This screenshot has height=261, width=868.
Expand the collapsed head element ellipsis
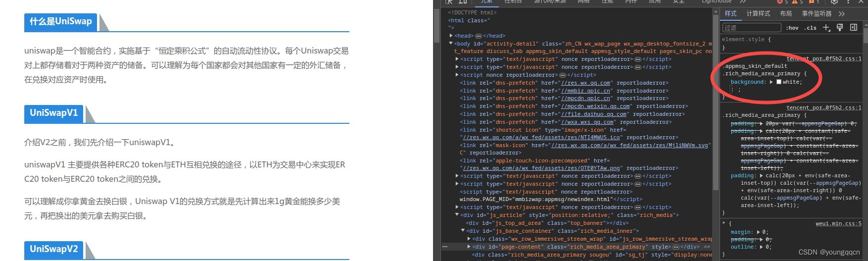(x=479, y=36)
